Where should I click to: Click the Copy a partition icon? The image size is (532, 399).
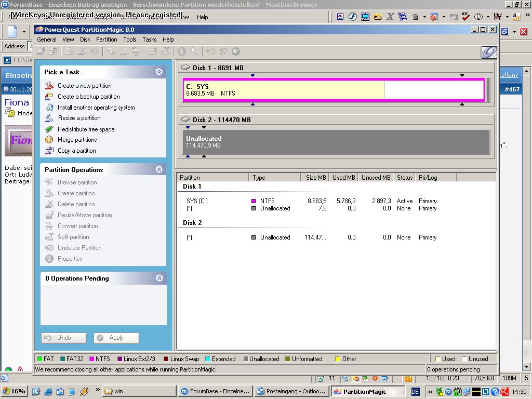[x=49, y=150]
